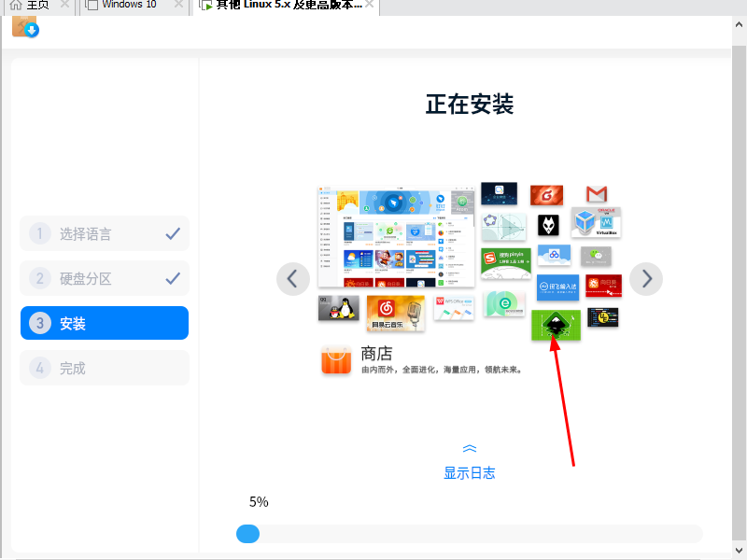Close the 其他 Linux 5.x tab
This screenshot has height=560, width=747.
[x=369, y=5]
